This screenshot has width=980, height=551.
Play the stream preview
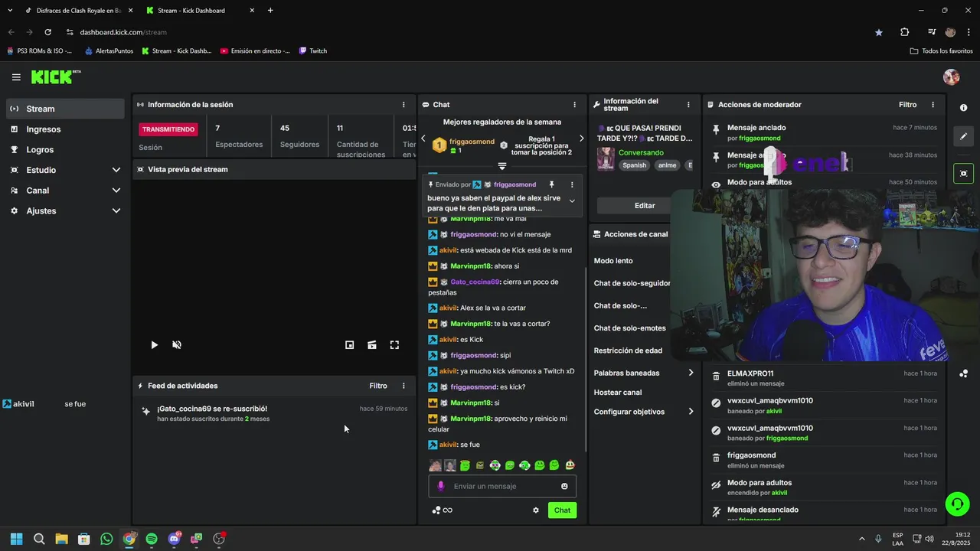click(x=154, y=345)
